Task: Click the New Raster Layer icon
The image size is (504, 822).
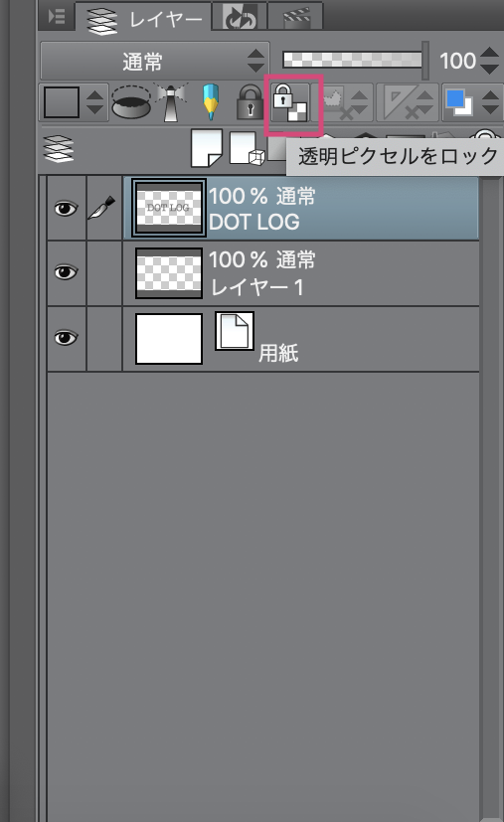Action: click(x=206, y=148)
